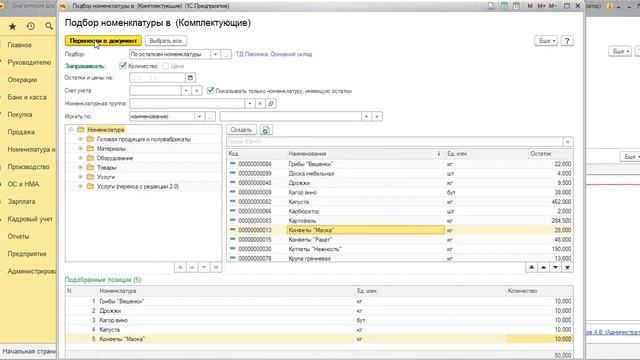Clear the list search field
The height and width of the screenshot is (360, 640).
click(x=568, y=142)
